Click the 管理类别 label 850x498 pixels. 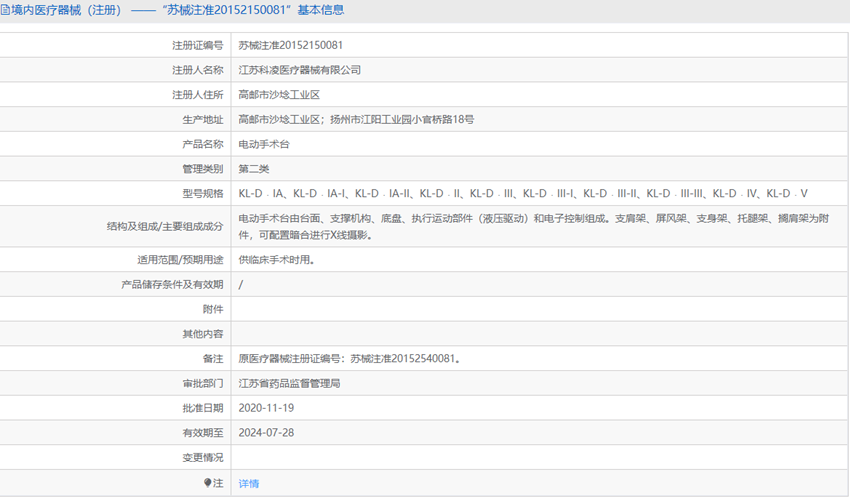203,169
